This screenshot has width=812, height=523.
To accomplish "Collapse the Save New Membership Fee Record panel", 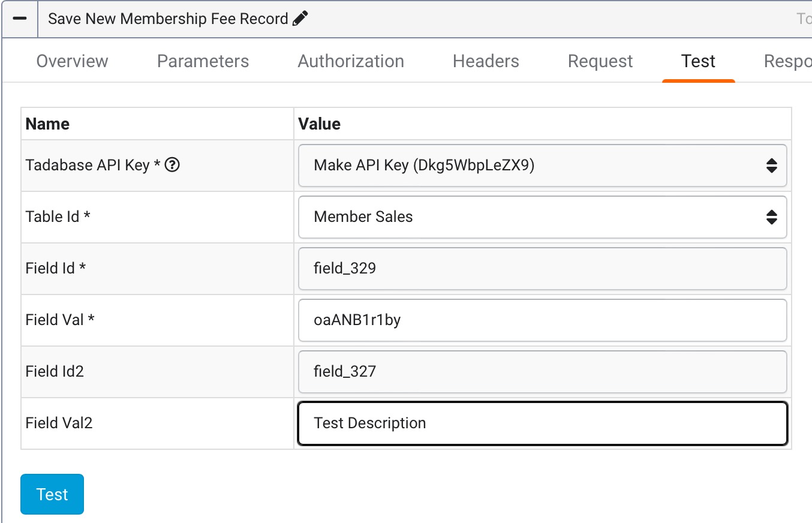I will click(20, 19).
